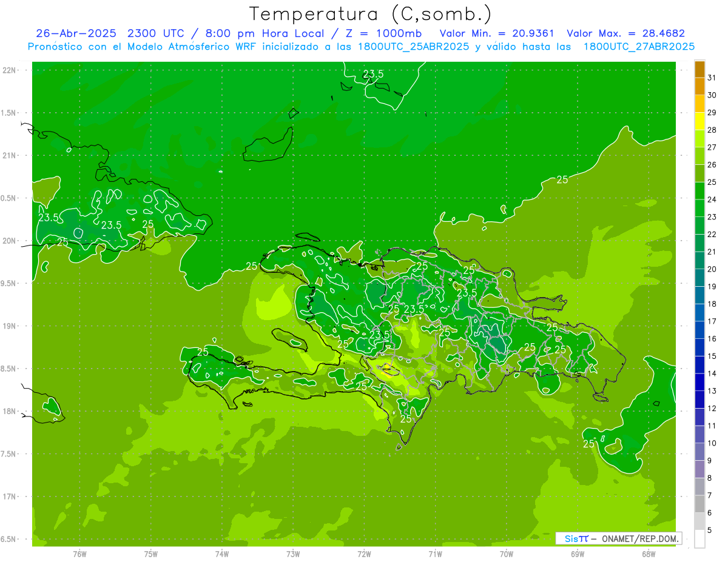The height and width of the screenshot is (562, 728).
Task: Click the '22N' latitude axis label
Action: click(9, 70)
